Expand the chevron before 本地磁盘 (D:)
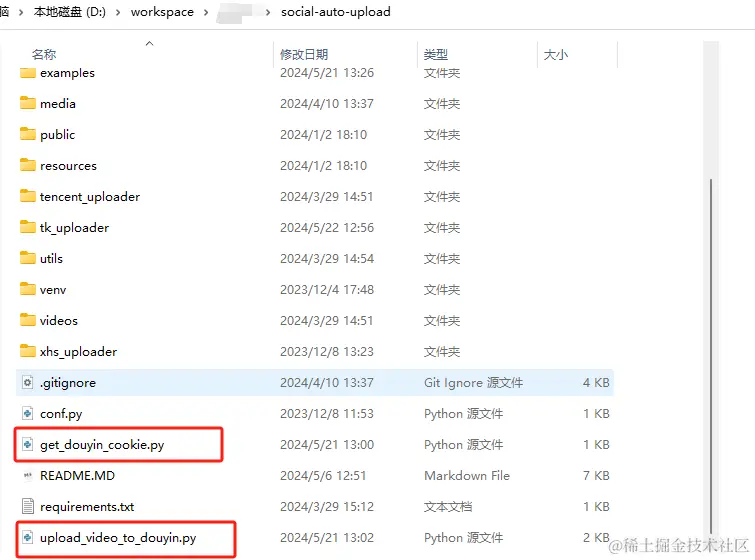Viewport: 755px width, 560px height. 21,13
